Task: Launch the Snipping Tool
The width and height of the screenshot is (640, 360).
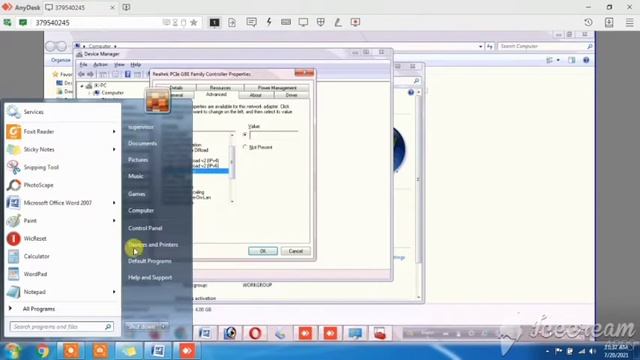Action: coord(62,167)
